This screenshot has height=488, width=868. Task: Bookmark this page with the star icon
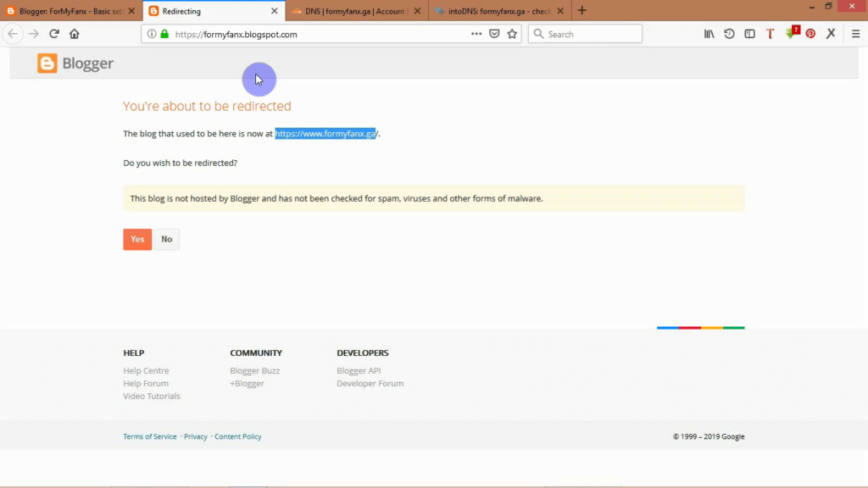point(511,34)
